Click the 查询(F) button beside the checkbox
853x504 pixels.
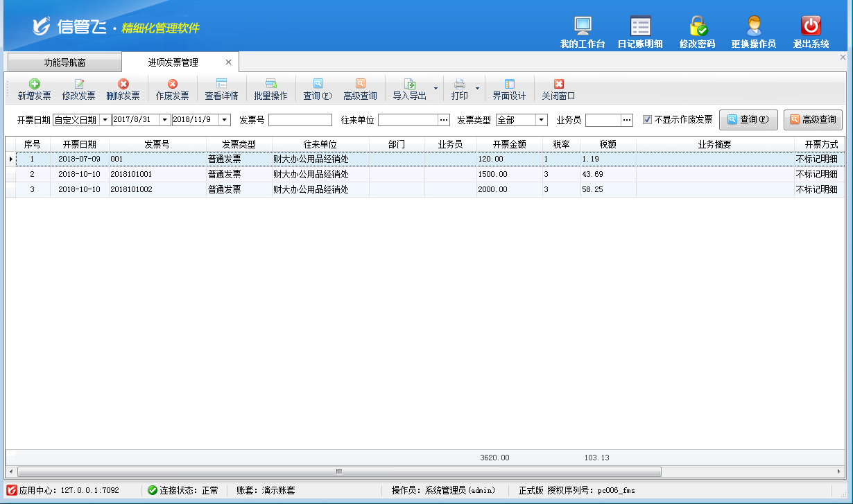pyautogui.click(x=748, y=120)
